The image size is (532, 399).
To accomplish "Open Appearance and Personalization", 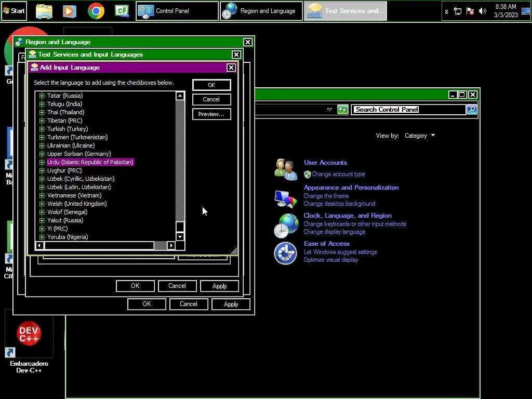I will coord(351,187).
